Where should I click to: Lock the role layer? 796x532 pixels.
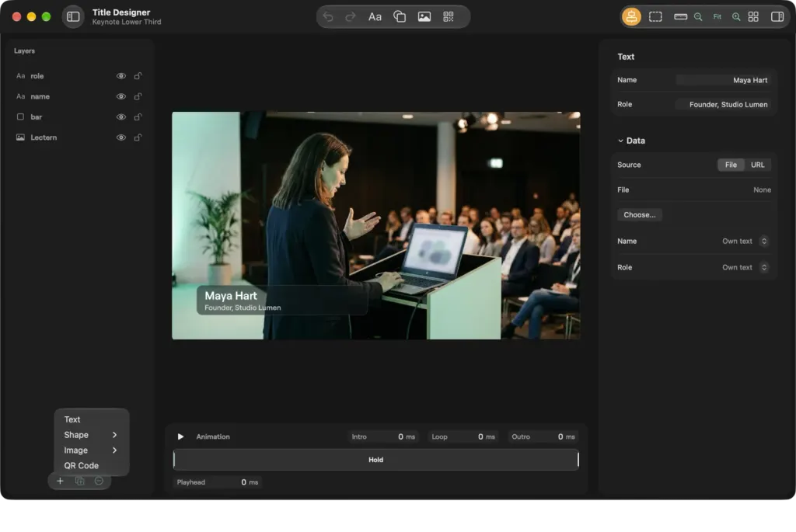coord(138,76)
